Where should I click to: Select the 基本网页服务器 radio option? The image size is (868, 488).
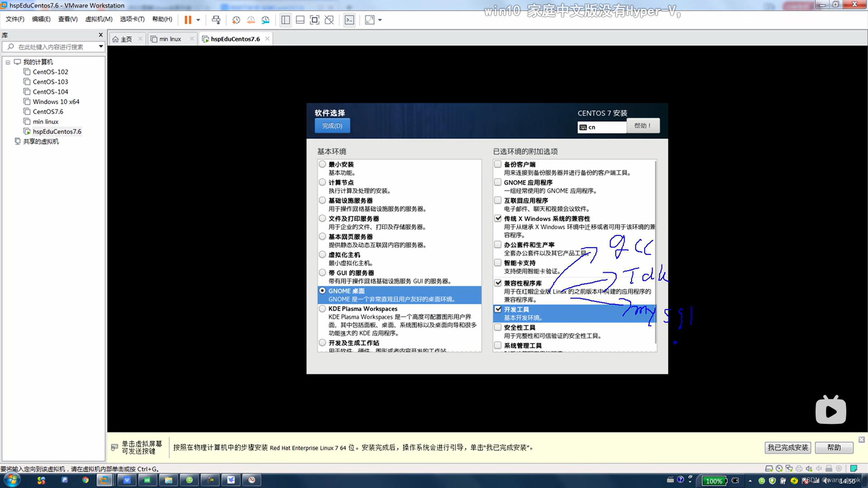[322, 237]
